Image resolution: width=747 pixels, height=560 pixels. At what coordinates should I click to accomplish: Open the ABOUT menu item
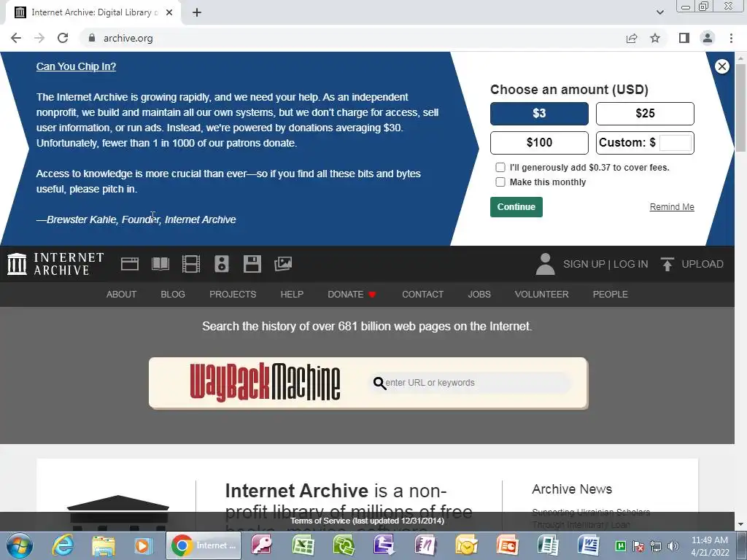[122, 295]
